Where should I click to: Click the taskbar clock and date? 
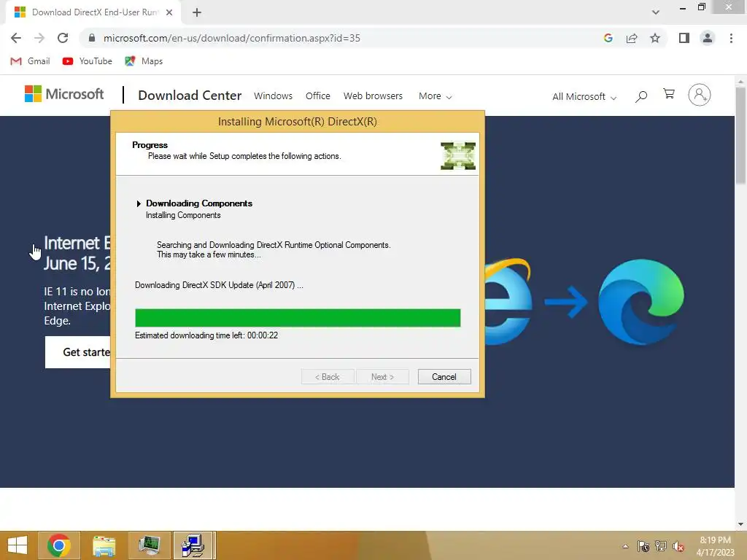pyautogui.click(x=715, y=546)
